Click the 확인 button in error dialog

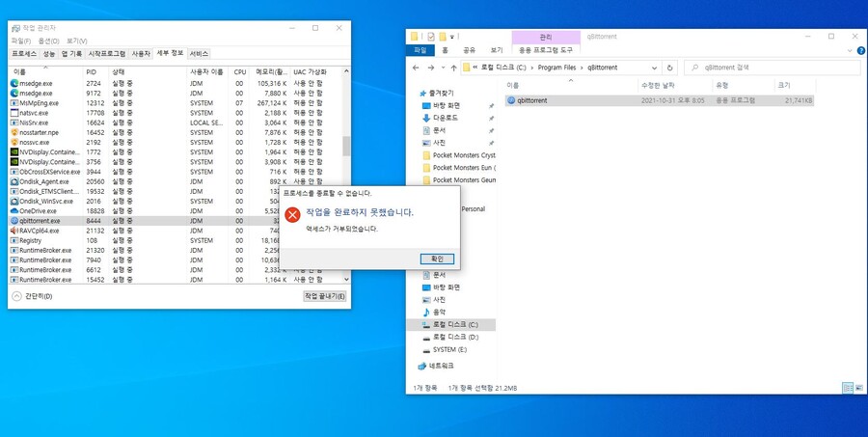pos(437,259)
